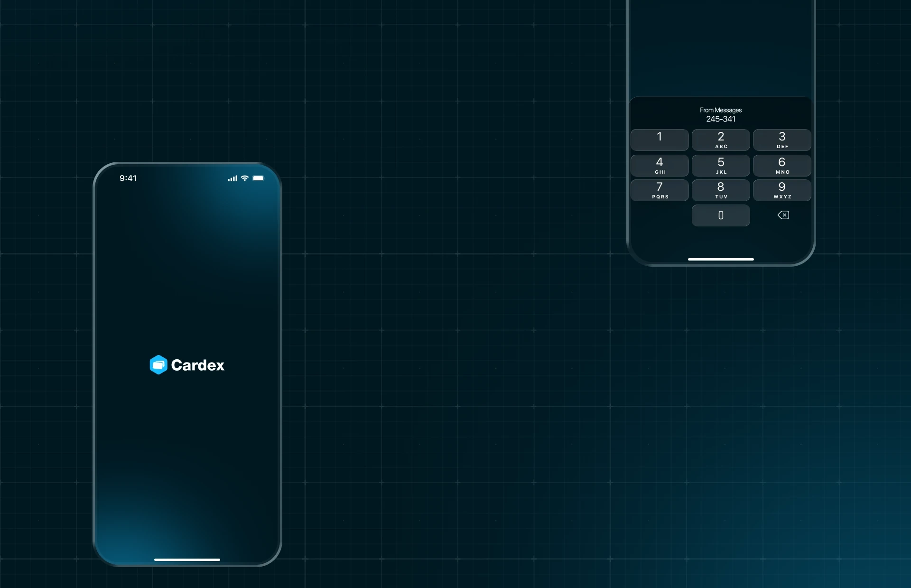The width and height of the screenshot is (911, 588).
Task: Click home indicator bar on splash phone
Action: click(187, 560)
